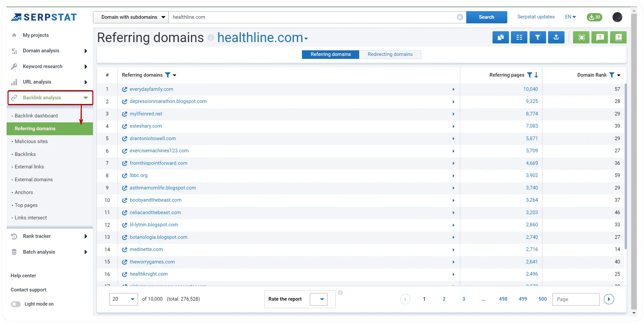Click the export/upload icon

556,37
